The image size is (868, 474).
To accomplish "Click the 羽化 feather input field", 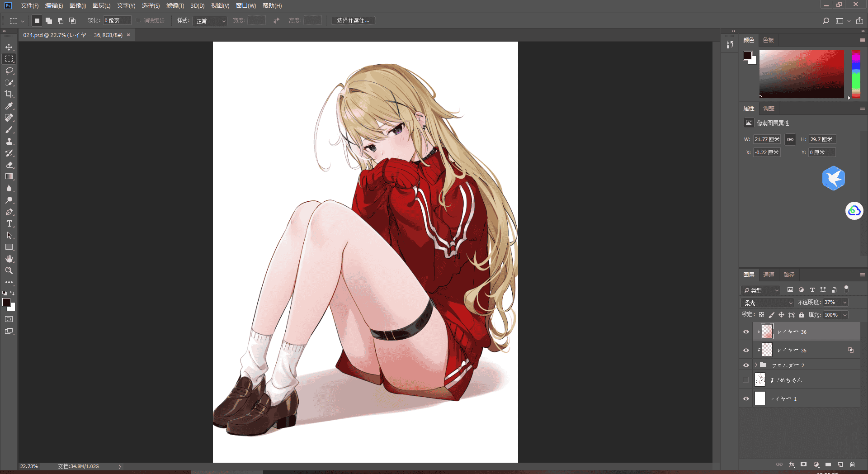I will pyautogui.click(x=117, y=21).
